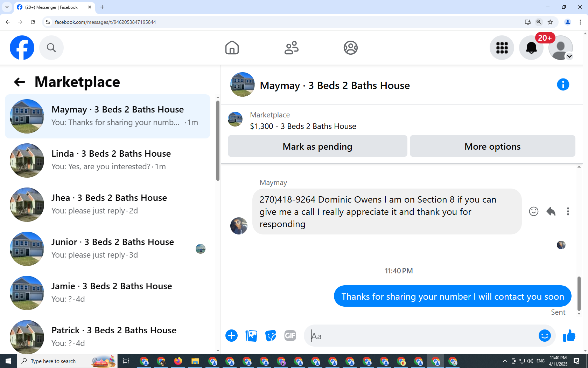Install app icon in address bar

point(528,22)
